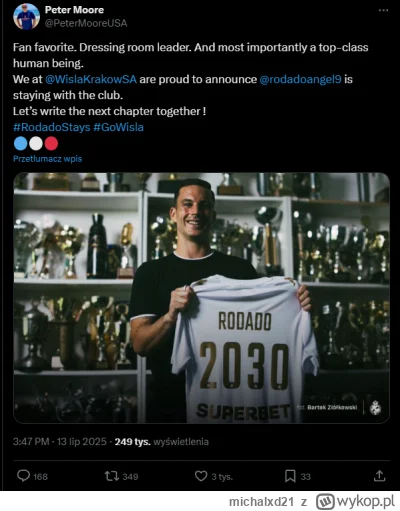Click Przetłumacz wpis to translate post

(x=47, y=159)
